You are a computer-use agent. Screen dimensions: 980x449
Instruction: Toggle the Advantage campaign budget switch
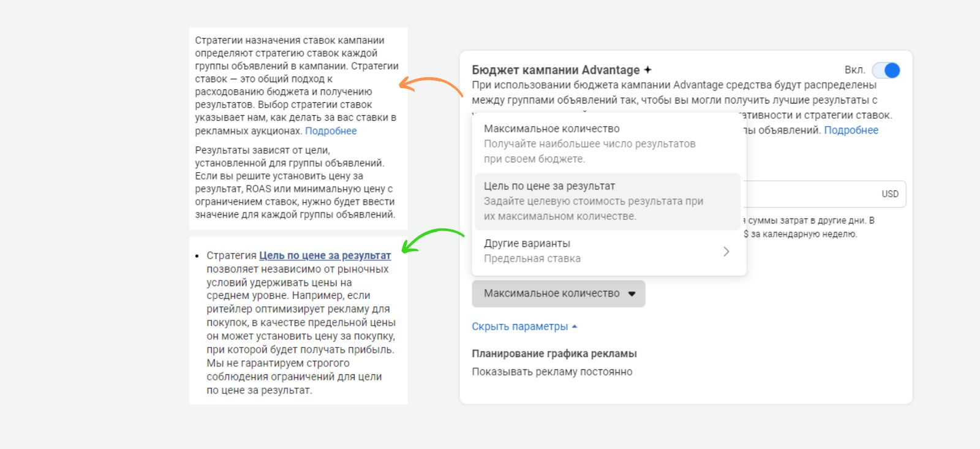coord(886,70)
